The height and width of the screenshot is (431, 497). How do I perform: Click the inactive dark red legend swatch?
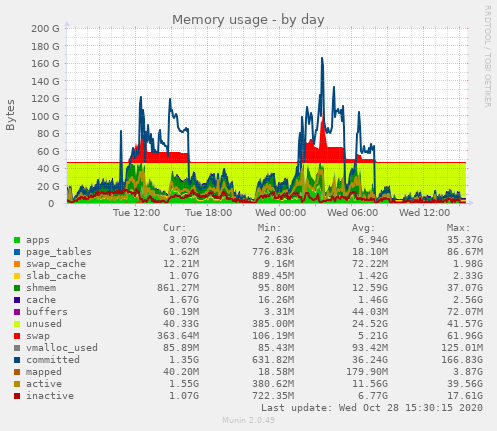click(17, 396)
